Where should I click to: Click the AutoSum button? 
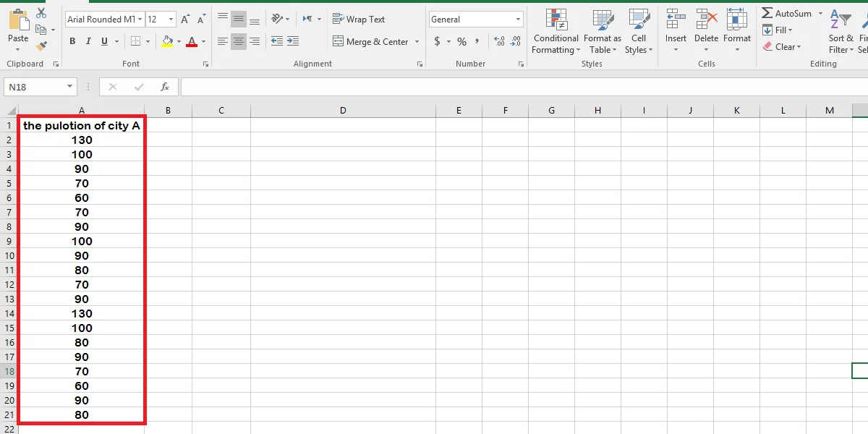(x=787, y=14)
